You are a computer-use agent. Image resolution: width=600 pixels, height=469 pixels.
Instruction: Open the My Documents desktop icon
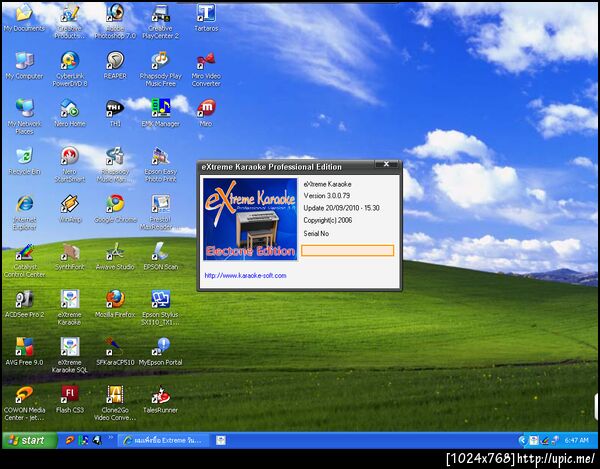pos(24,18)
